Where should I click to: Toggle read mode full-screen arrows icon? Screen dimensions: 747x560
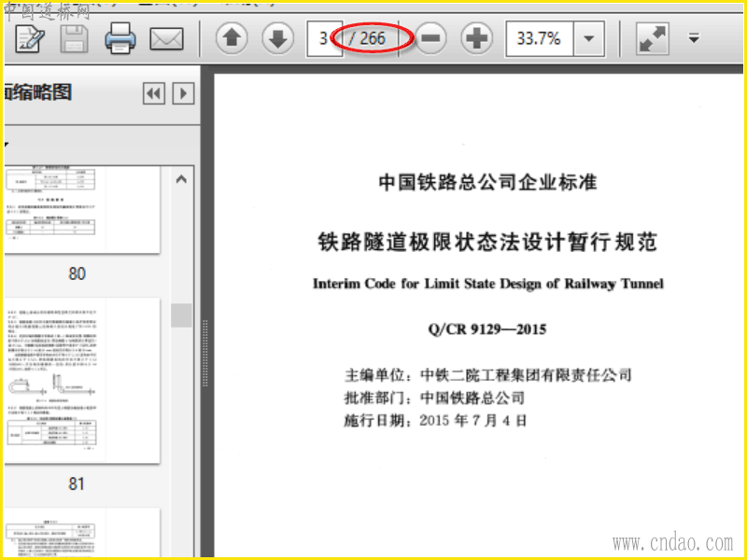coord(652,38)
